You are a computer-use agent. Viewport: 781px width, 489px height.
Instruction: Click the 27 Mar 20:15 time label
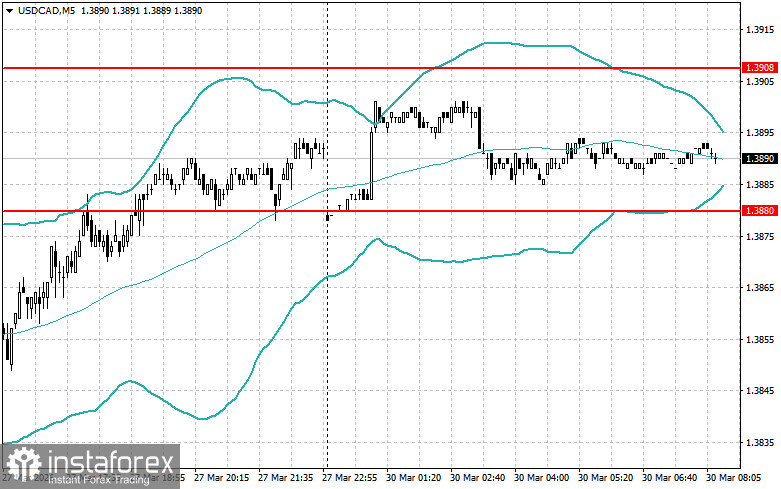point(221,478)
